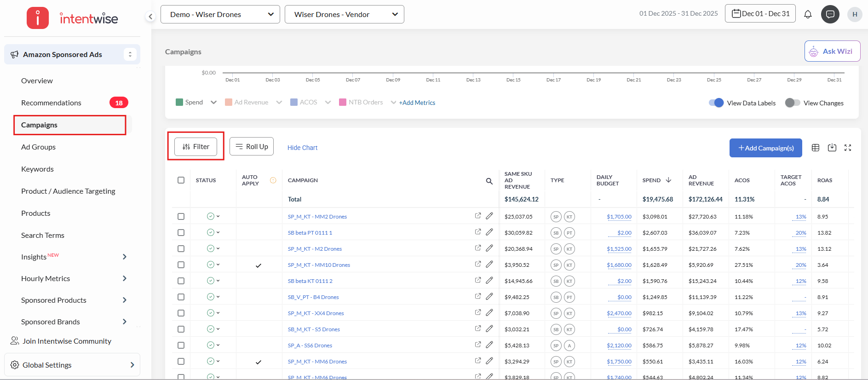Expand table to fullscreen
The height and width of the screenshot is (380, 868).
848,148
